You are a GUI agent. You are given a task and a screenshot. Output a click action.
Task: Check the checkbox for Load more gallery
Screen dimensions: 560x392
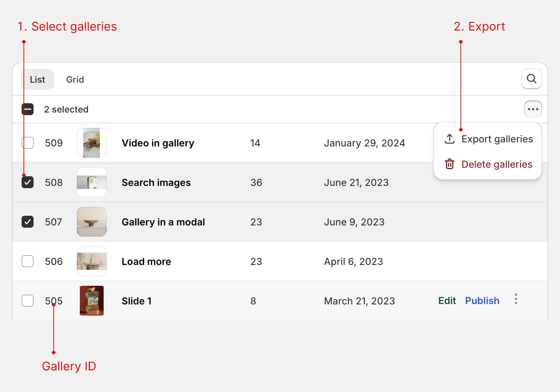tap(28, 261)
